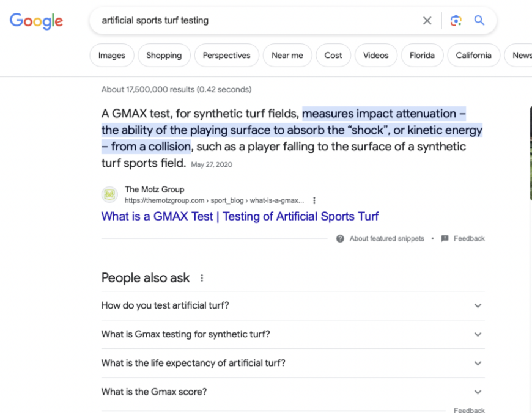
Task: Click Feedback link below People also ask
Action: [469, 410]
